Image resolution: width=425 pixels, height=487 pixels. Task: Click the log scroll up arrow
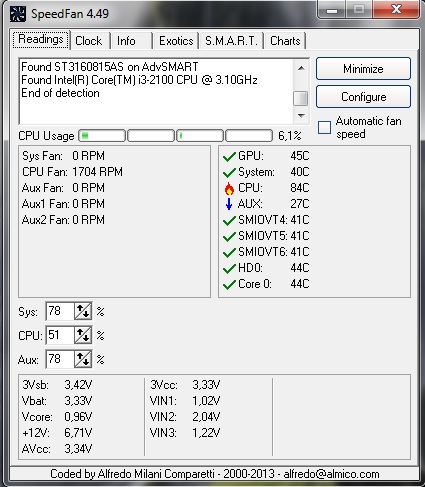point(301,68)
